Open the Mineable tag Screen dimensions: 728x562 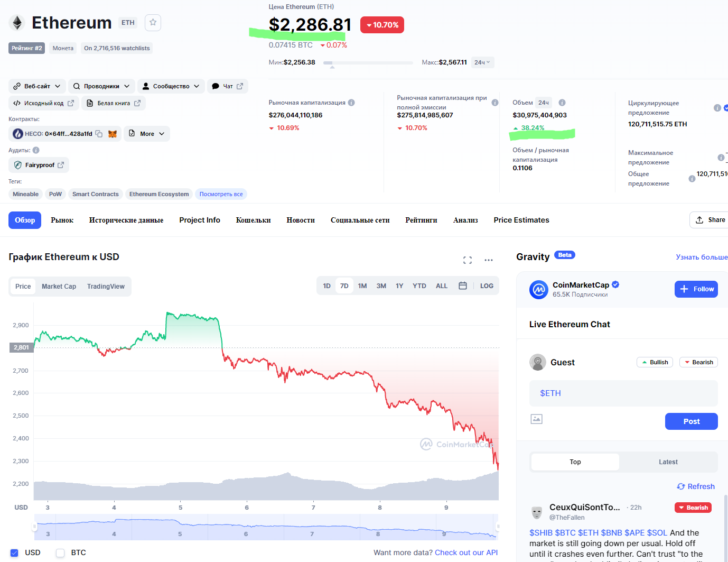(25, 194)
